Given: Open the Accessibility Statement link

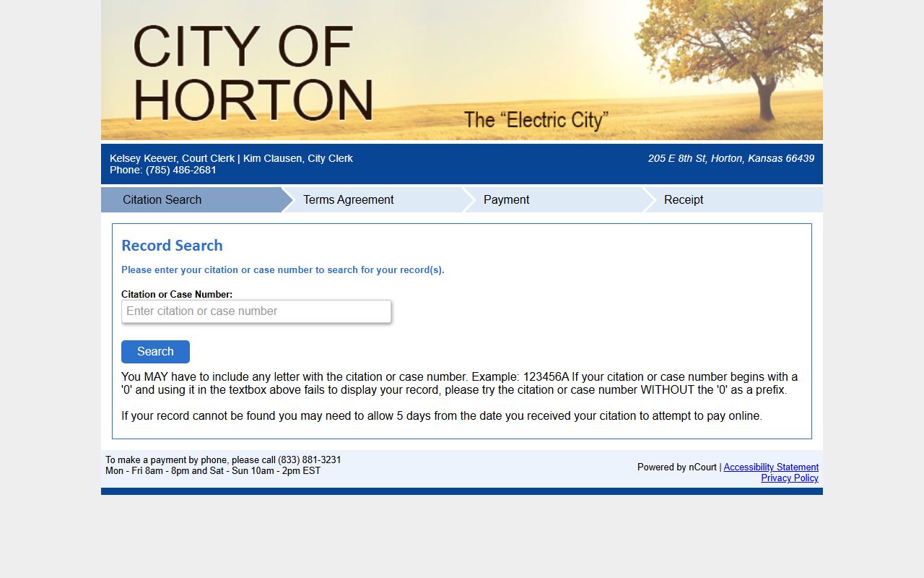Looking at the screenshot, I should [x=771, y=467].
